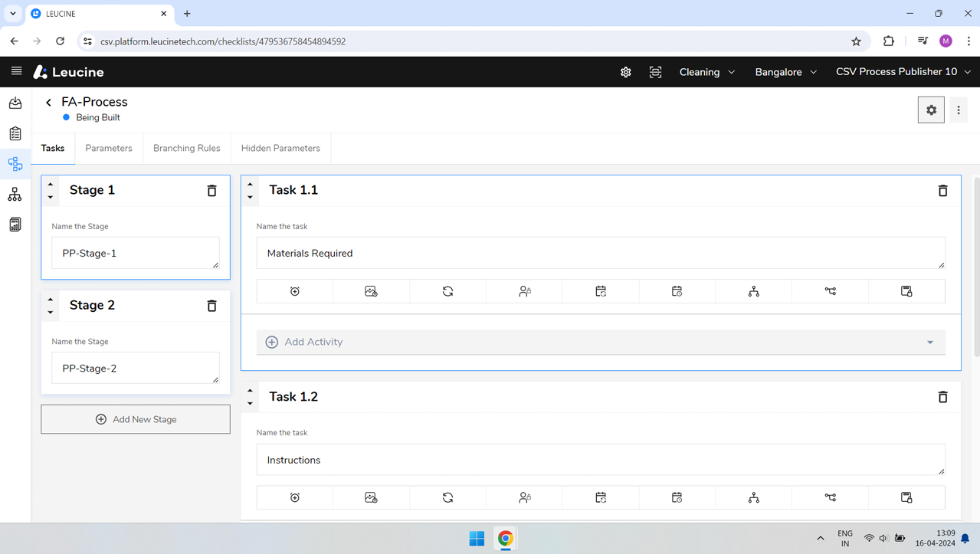
Task: Open the Windows Start menu
Action: click(x=477, y=539)
